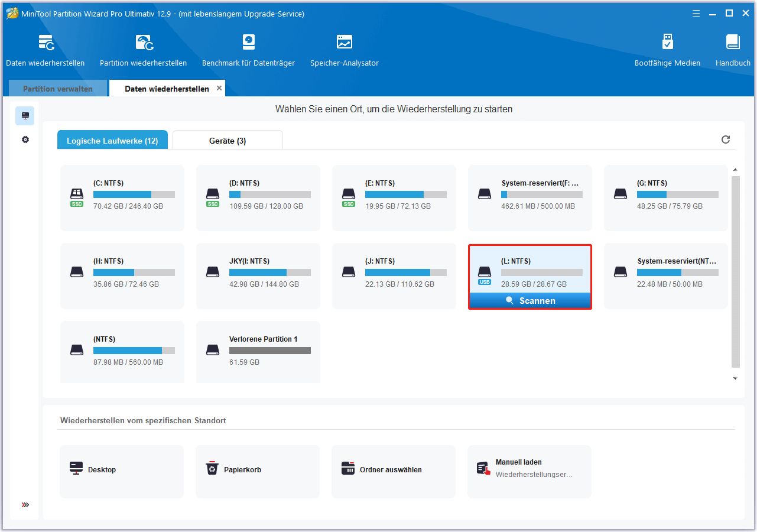Close the MiniTool Partition Wizard window

pyautogui.click(x=745, y=13)
